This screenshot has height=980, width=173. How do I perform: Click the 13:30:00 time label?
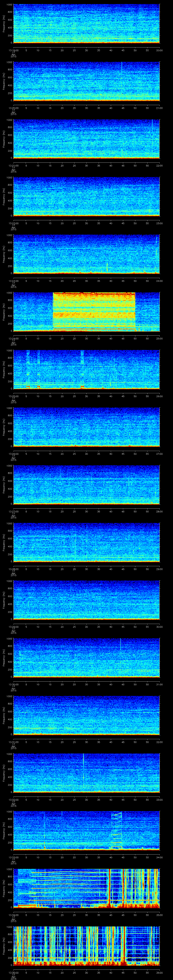pos(13,684)
